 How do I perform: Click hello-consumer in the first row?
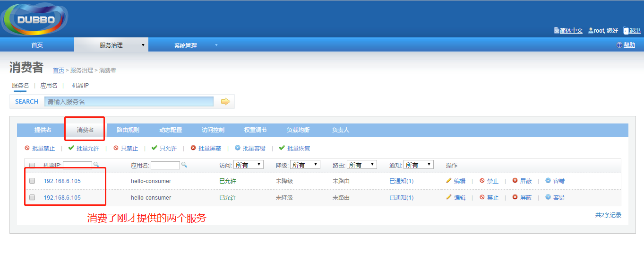[151, 181]
